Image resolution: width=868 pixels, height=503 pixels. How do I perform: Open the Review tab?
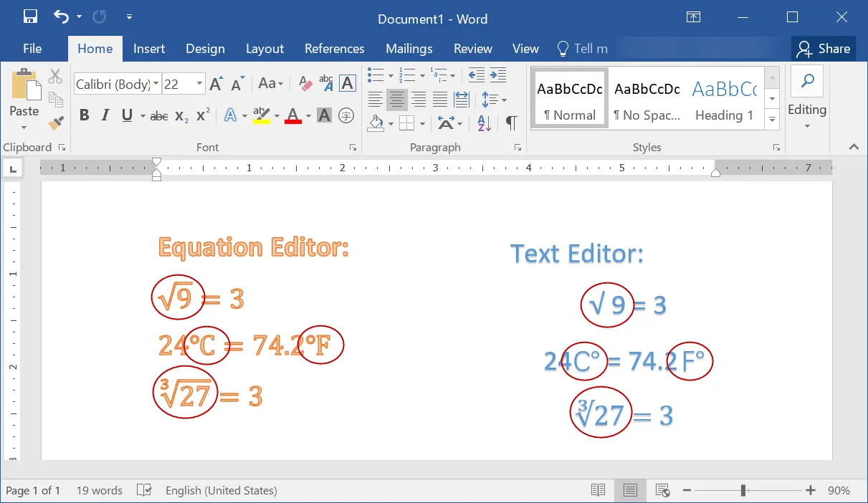point(472,49)
